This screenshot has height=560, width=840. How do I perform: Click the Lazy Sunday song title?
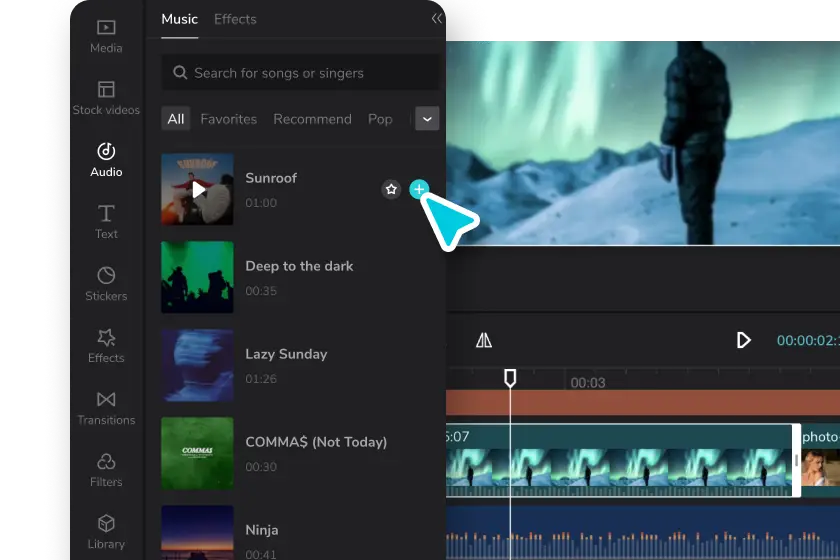click(x=286, y=354)
